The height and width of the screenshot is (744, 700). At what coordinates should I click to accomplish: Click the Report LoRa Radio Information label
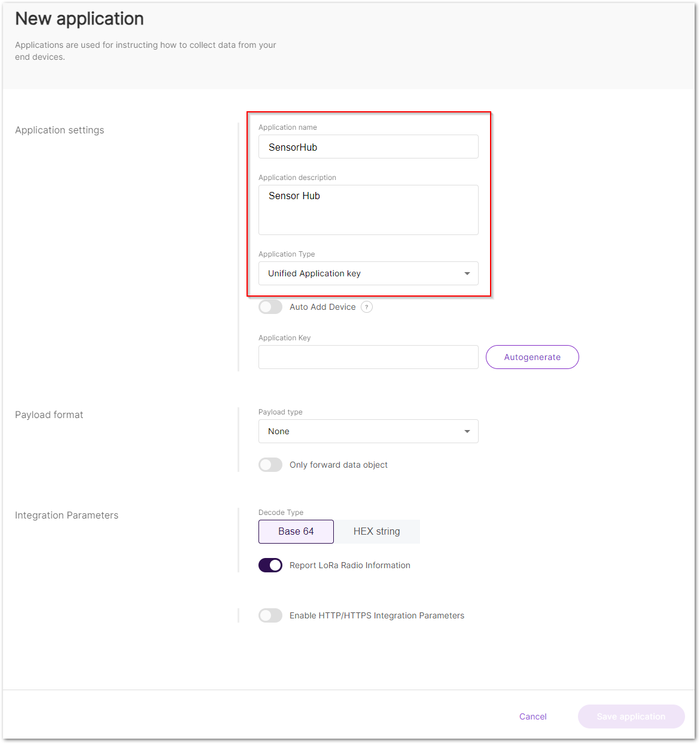350,565
